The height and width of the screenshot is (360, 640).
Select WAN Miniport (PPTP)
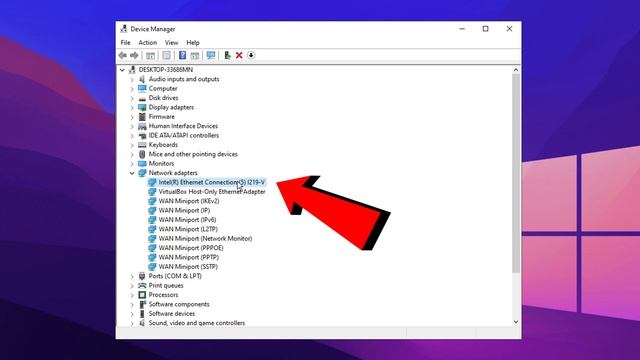(x=189, y=258)
